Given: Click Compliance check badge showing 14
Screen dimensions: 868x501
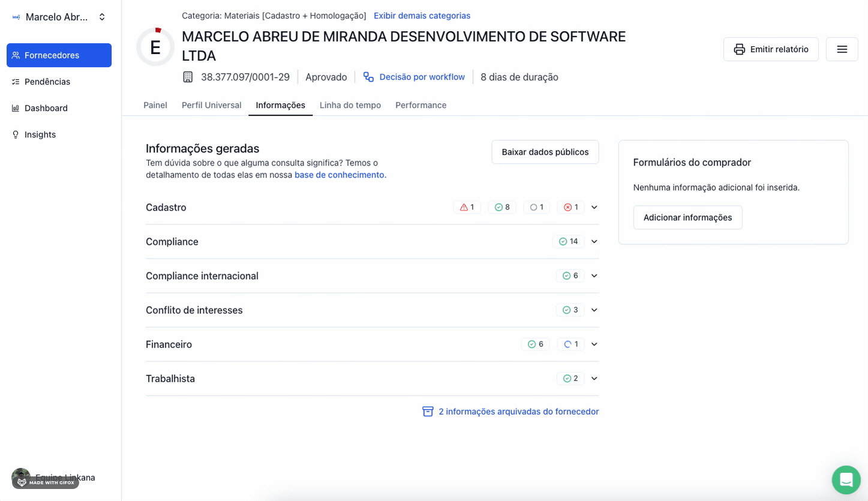Looking at the screenshot, I should 568,241.
